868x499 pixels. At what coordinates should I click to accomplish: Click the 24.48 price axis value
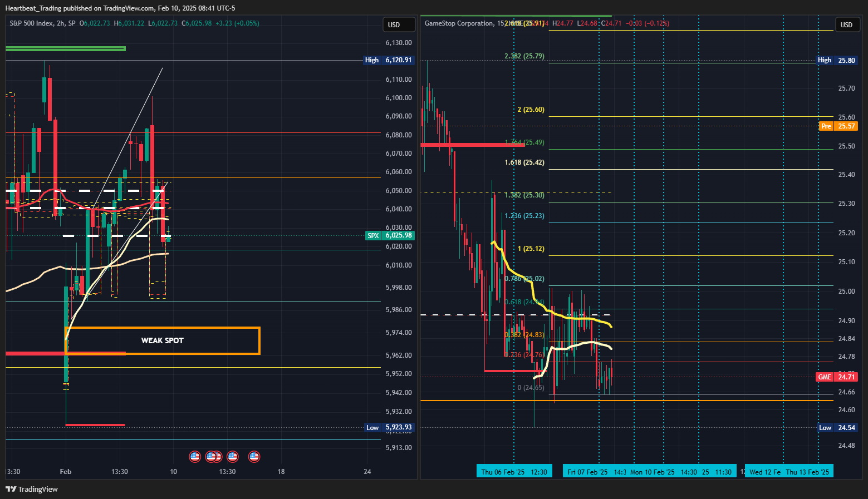(x=847, y=446)
